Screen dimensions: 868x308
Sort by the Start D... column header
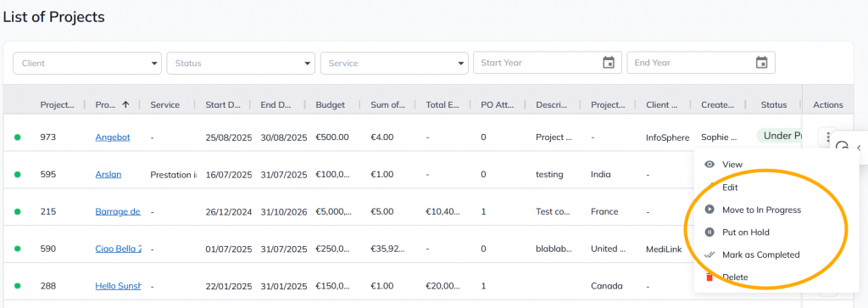click(222, 104)
